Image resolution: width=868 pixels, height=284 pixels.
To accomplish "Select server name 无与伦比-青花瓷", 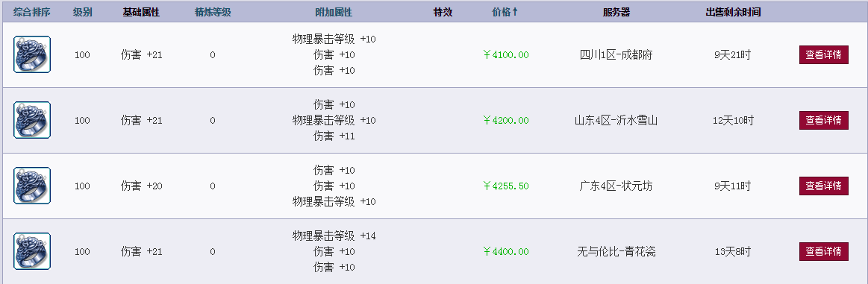I will tap(616, 251).
